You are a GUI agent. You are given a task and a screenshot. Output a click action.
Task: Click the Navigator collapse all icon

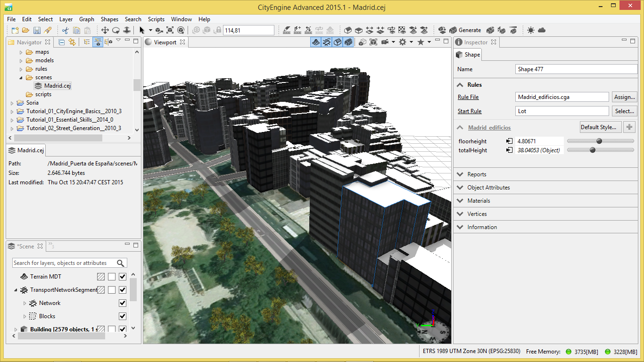[x=62, y=42]
